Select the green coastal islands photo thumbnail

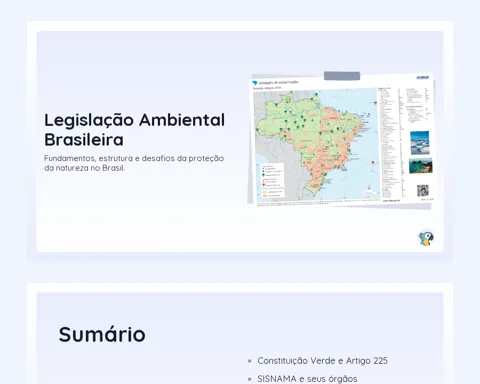(421, 166)
